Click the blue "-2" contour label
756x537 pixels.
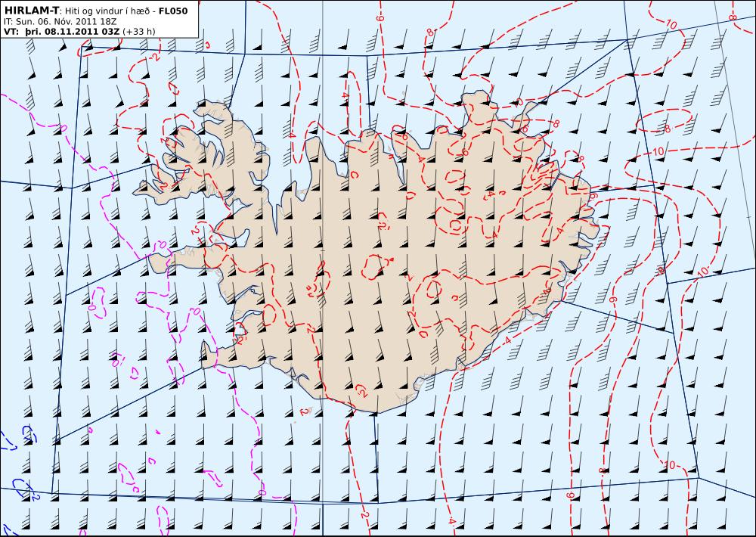click(x=36, y=496)
